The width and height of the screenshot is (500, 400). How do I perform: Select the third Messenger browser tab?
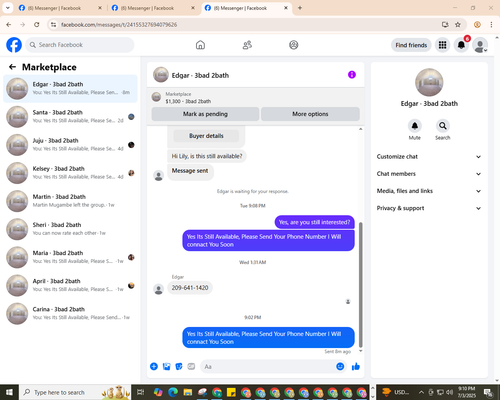247,8
